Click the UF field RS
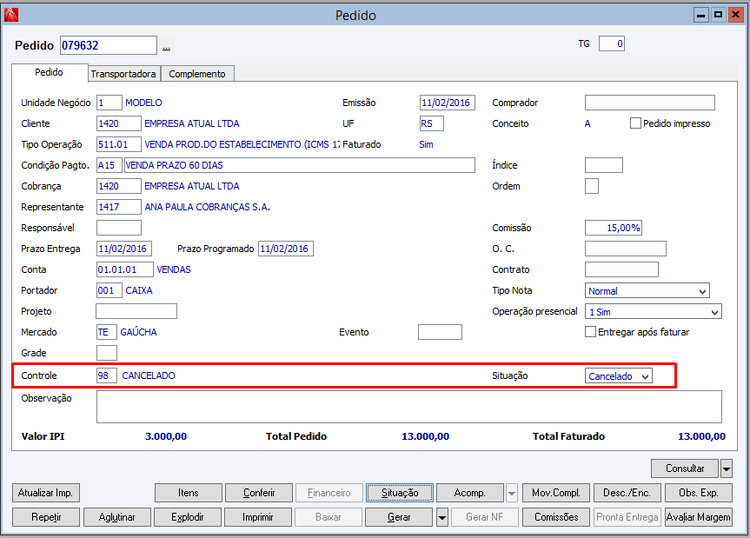Image resolution: width=750 pixels, height=538 pixels. coord(431,123)
